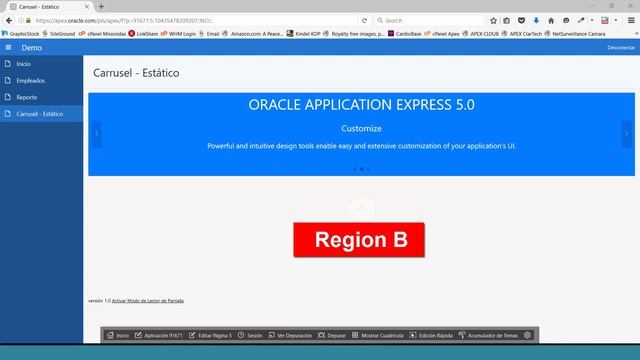This screenshot has height=360, width=640.
Task: Open the cPanel Misiondas bookmark
Action: [102, 34]
